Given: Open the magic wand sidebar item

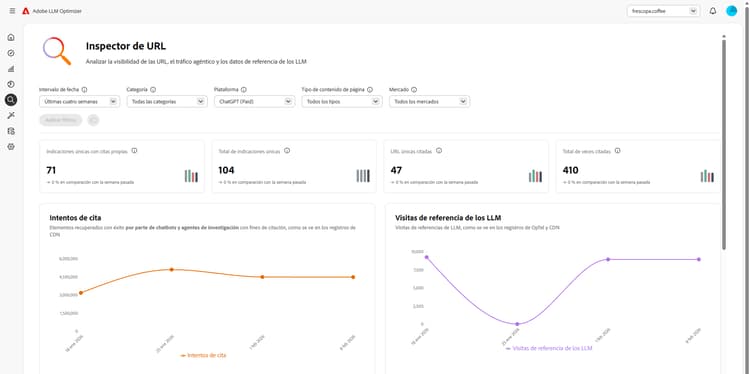Looking at the screenshot, I should 11,115.
